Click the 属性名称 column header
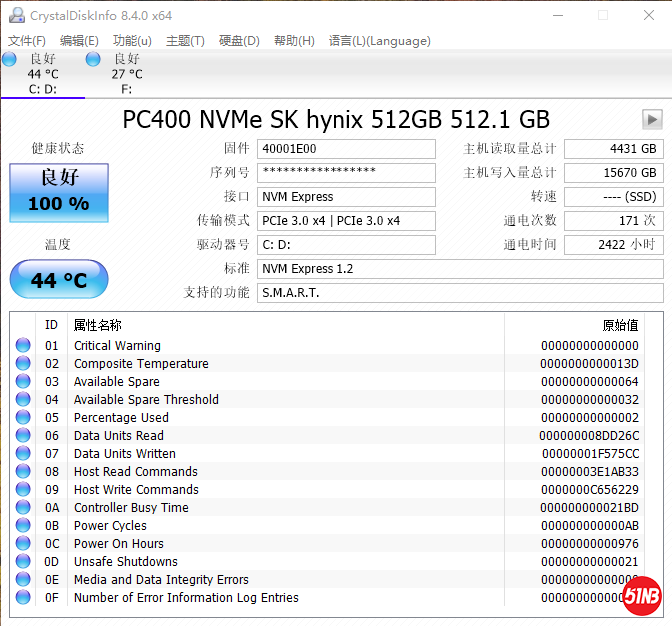 98,325
